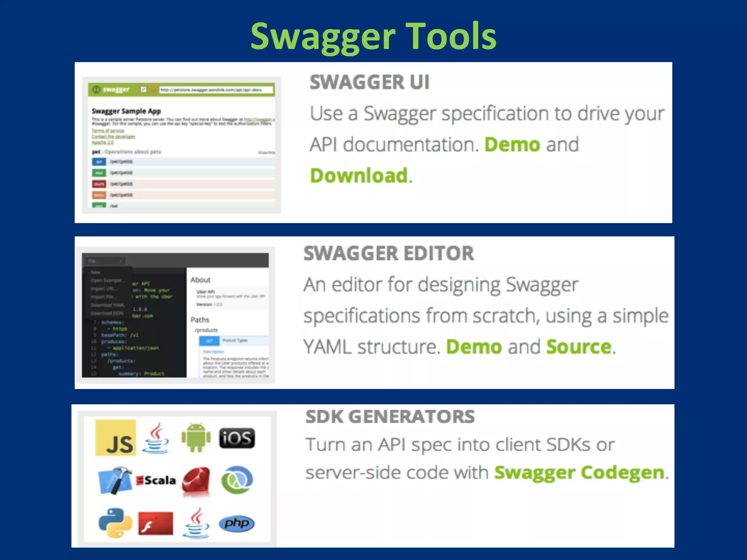
Task: Click the About heading in editor preview
Action: pyautogui.click(x=201, y=280)
